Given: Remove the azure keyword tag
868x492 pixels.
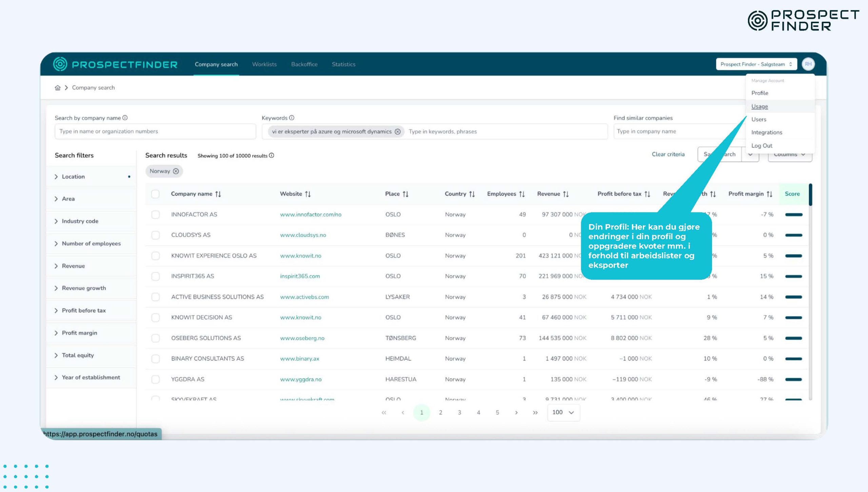Looking at the screenshot, I should [397, 132].
